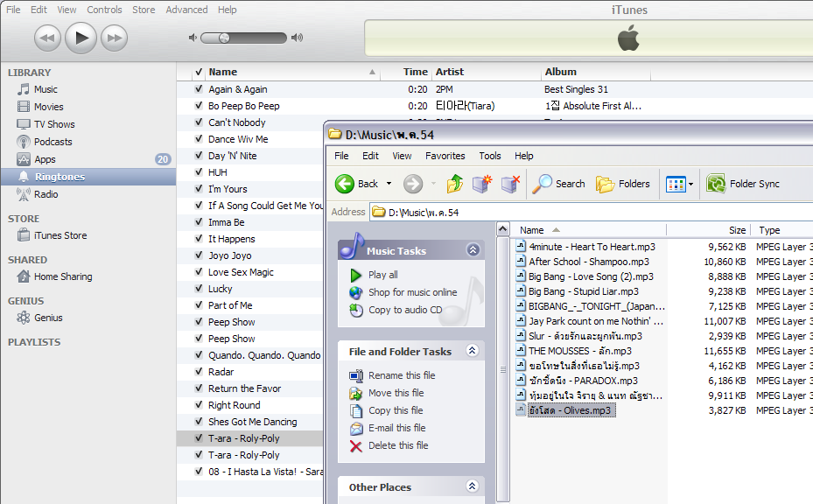Viewport: 813px width, 504px height.
Task: Click Copy to audio CD
Action: [x=405, y=310]
